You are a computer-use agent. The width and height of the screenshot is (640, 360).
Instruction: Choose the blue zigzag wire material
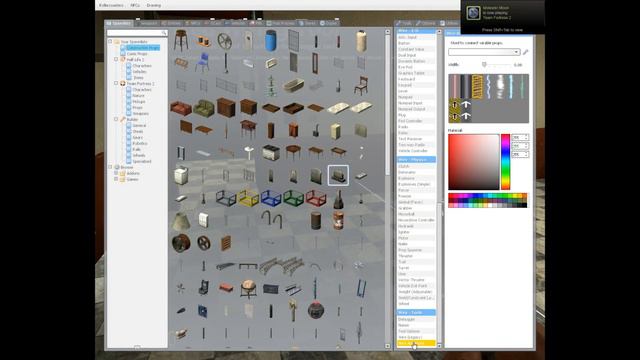tap(489, 87)
